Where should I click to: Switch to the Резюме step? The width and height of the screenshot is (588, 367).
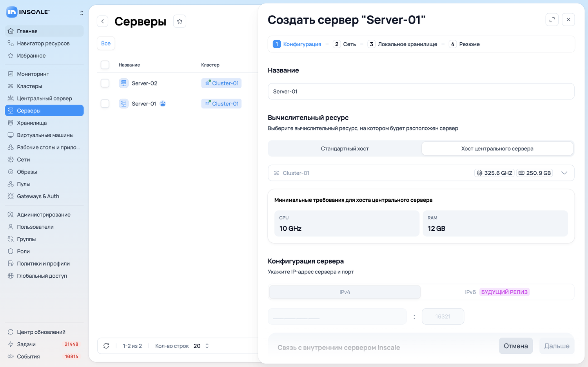(x=465, y=44)
